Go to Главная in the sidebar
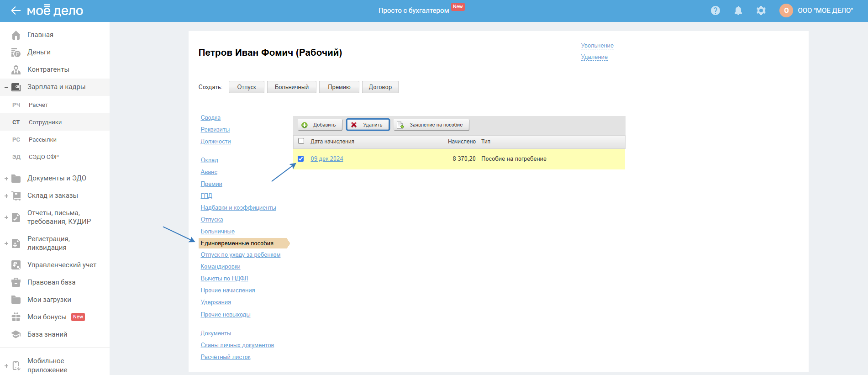Image resolution: width=868 pixels, height=375 pixels. tap(40, 35)
